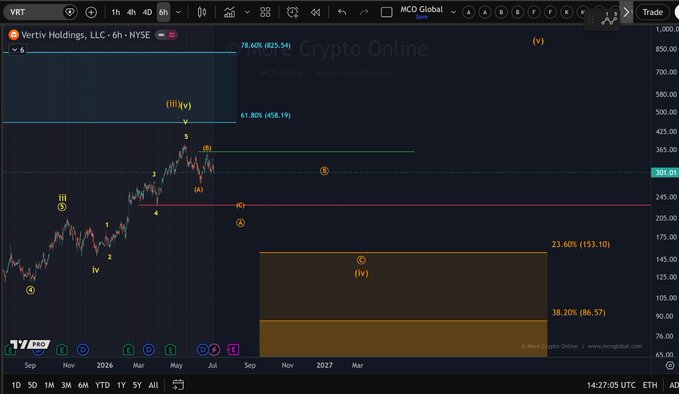Set date range to 1D
The image size is (679, 394).
tap(16, 385)
